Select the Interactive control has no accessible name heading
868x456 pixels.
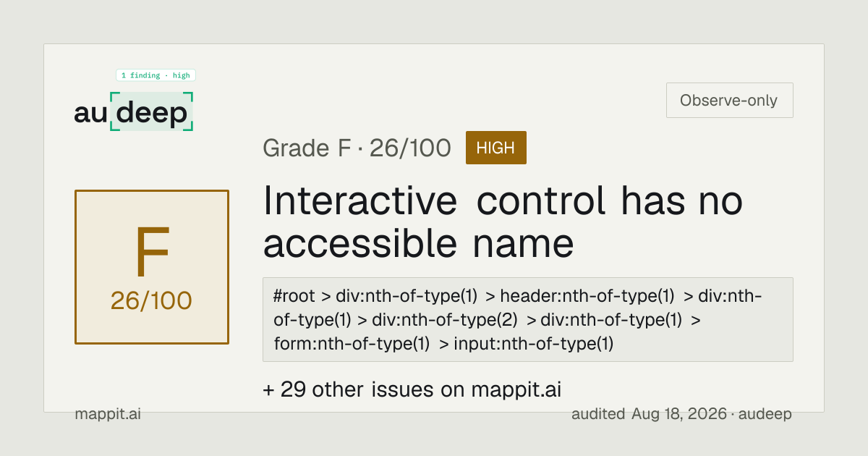[503, 222]
